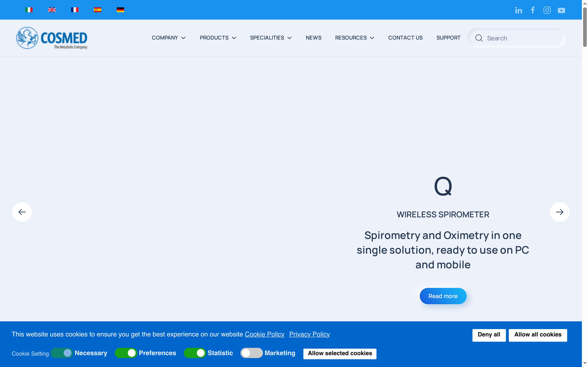Switch language to Italian flag
This screenshot has height=367, width=588.
click(29, 10)
